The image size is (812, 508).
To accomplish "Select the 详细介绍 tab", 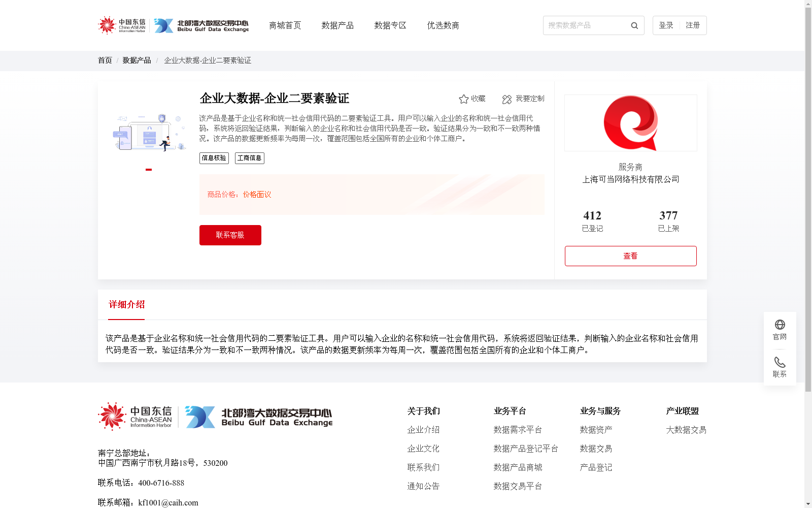I will [x=126, y=305].
